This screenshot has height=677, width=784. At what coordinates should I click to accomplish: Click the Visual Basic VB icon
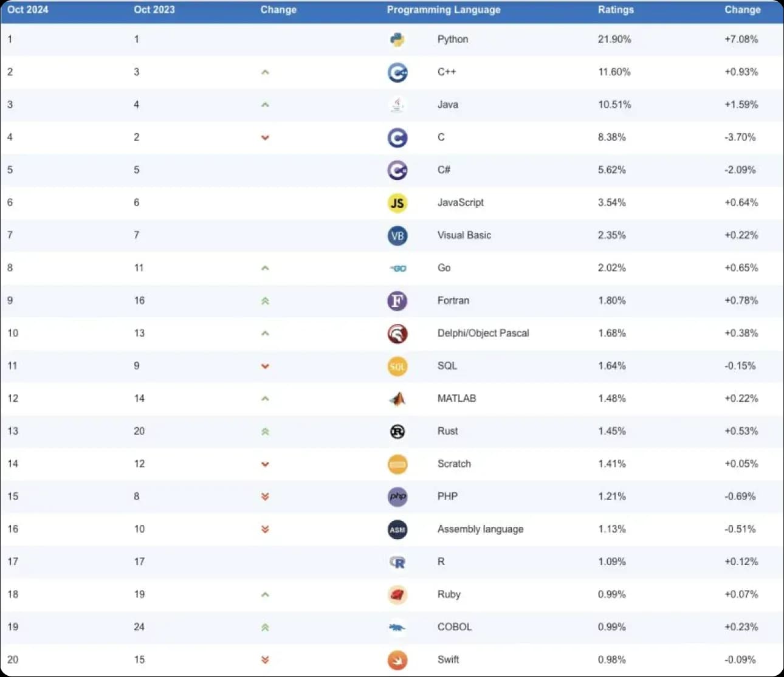pos(397,236)
